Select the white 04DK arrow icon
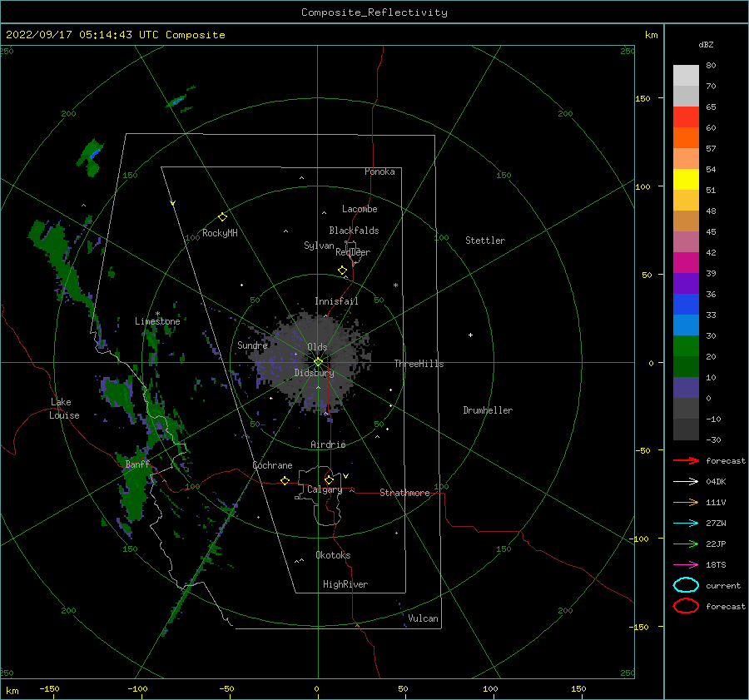Image resolution: width=749 pixels, height=700 pixels. point(686,481)
